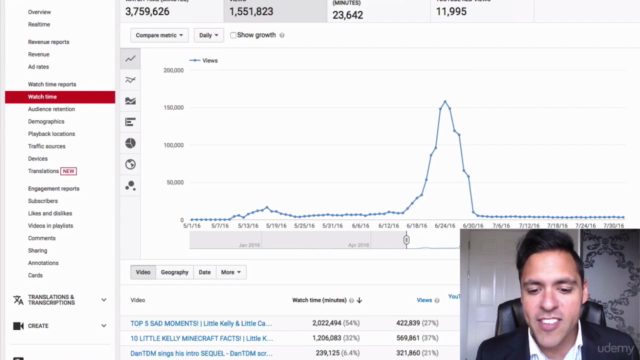Click the Watch time column info icon
The height and width of the screenshot is (360, 640).
[x=351, y=300]
